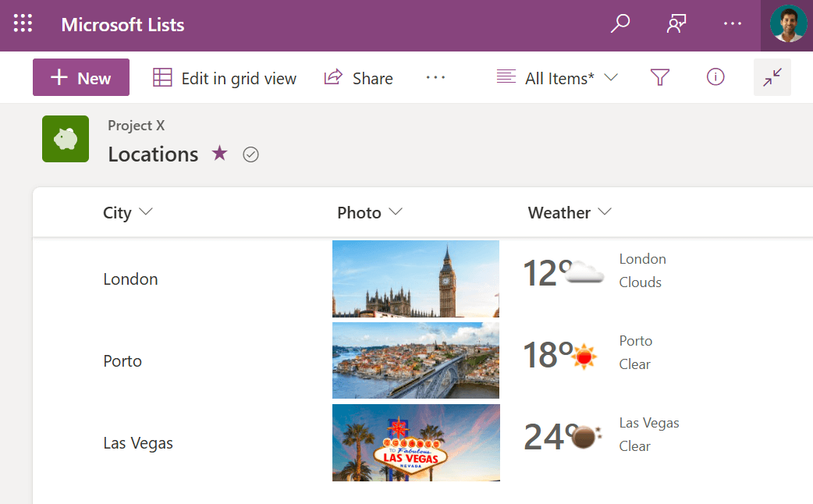
Task: Open the header bar ellipsis menu
Action: pos(732,24)
